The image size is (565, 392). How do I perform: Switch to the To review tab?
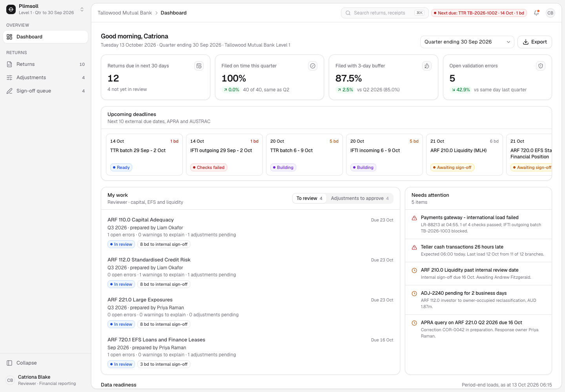pyautogui.click(x=309, y=198)
